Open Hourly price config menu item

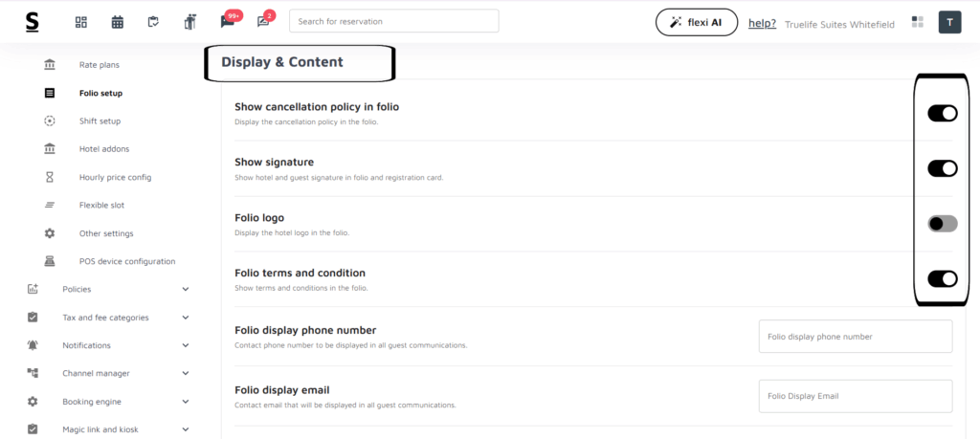[115, 177]
